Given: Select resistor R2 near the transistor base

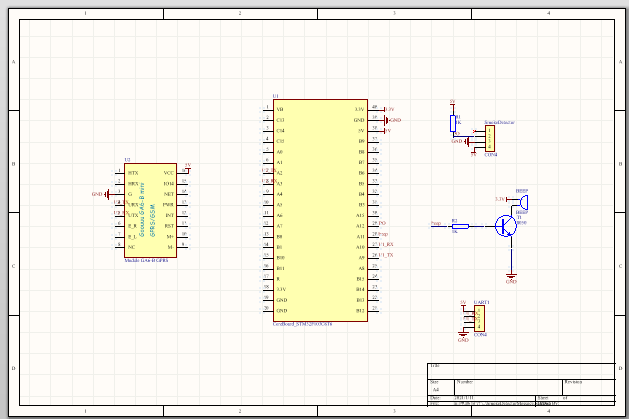Looking at the screenshot, I should point(460,227).
